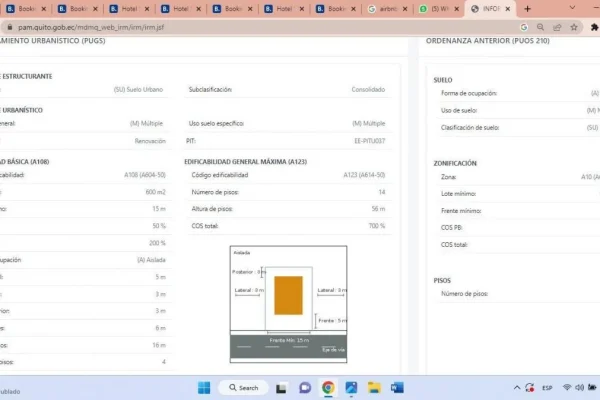
Task: Launch Microsoft Word from the taskbar
Action: [x=397, y=387]
